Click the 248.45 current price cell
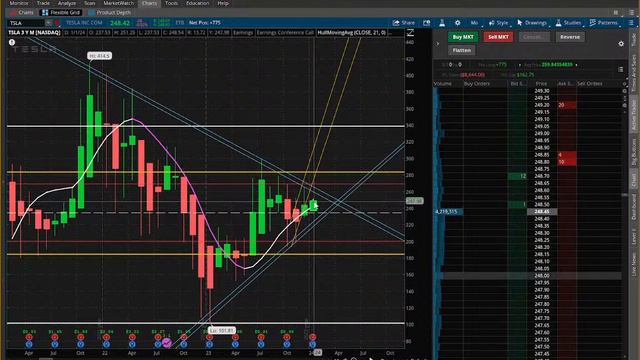The height and width of the screenshot is (360, 640). 542,211
